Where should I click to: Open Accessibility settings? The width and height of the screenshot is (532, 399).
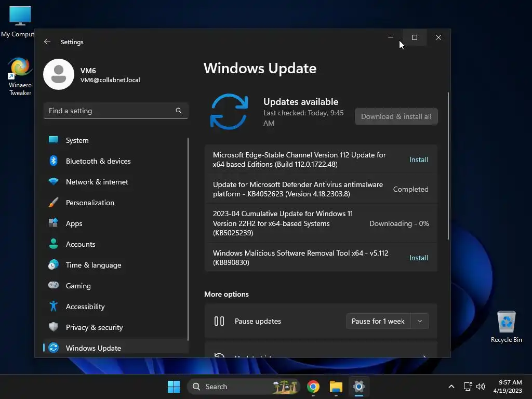point(115,307)
